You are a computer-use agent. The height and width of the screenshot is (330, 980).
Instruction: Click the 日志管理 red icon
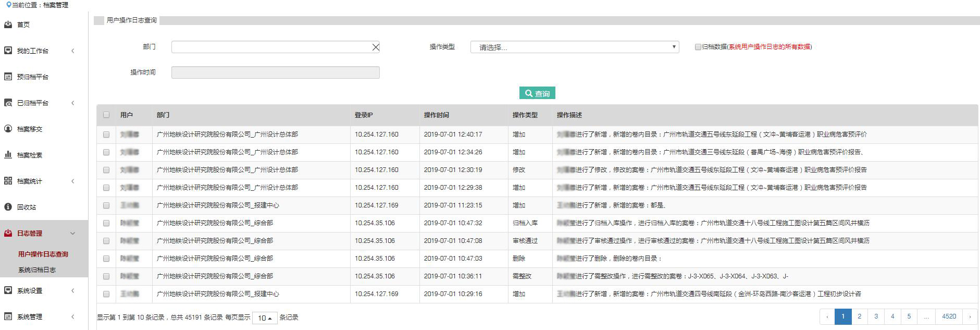click(x=8, y=233)
